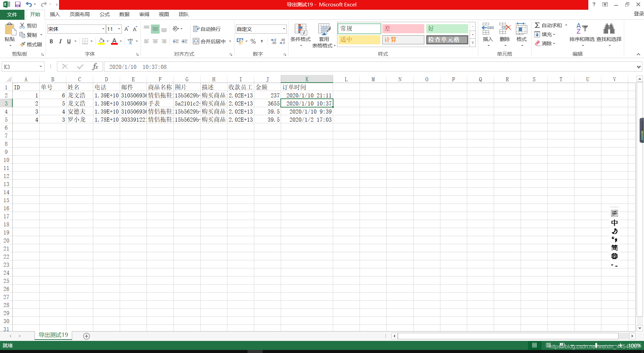Viewport: 644px width, 353px height.
Task: Increase font size with larger A icon
Action: point(126,29)
